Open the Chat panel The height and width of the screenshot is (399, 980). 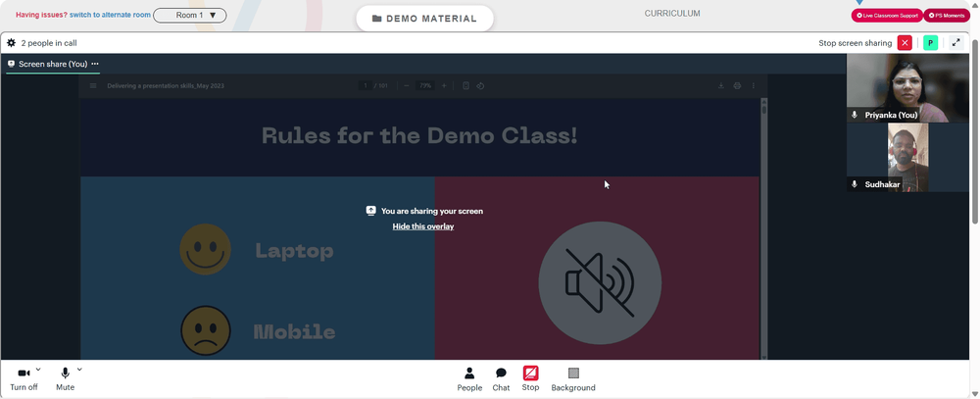click(x=501, y=379)
